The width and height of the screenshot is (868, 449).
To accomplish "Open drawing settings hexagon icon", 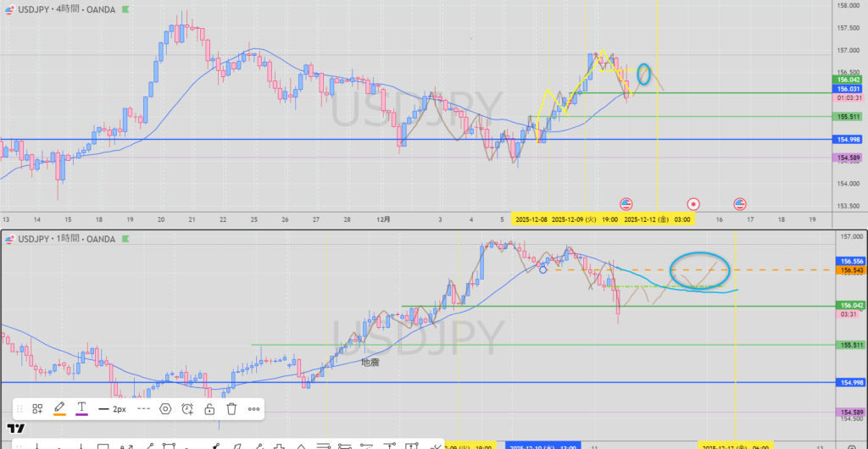I will [x=165, y=408].
